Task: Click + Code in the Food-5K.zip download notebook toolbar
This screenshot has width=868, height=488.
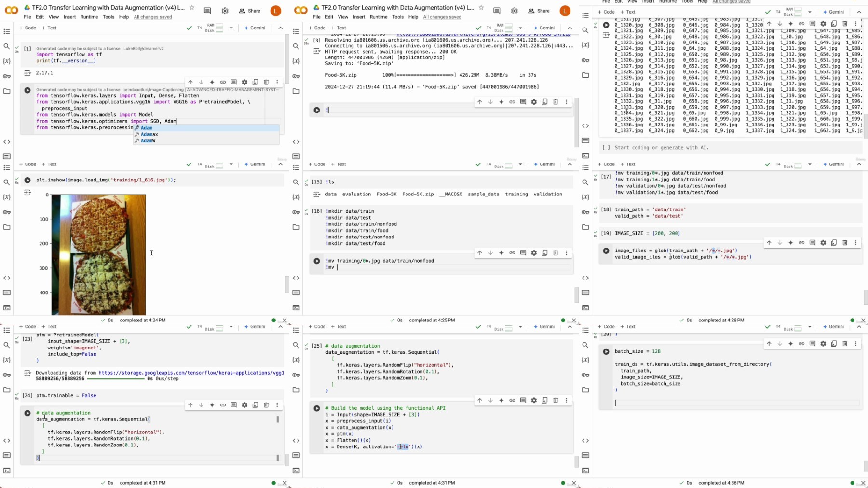Action: (317, 28)
